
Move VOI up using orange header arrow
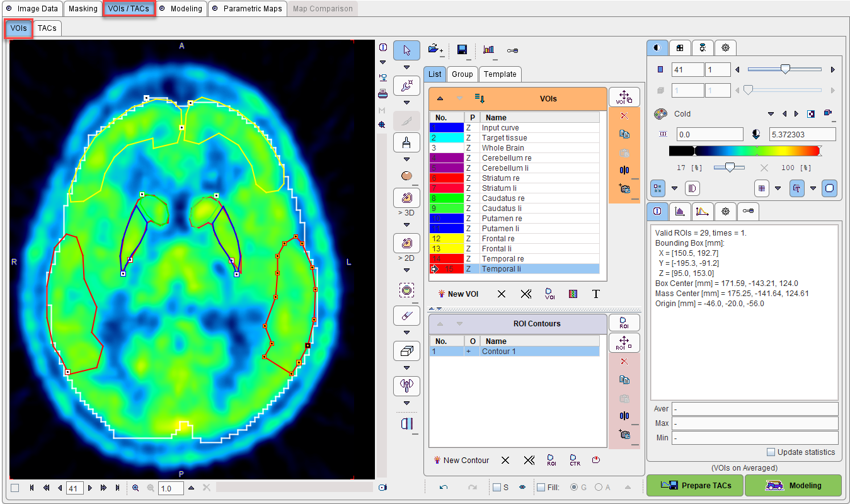point(440,98)
